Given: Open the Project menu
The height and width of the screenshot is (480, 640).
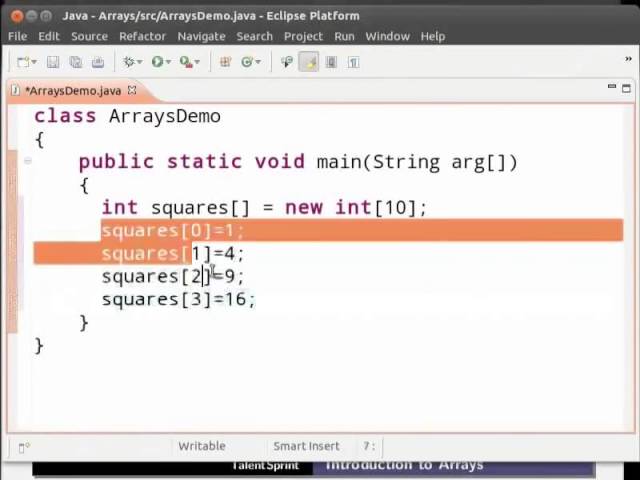Looking at the screenshot, I should click(x=303, y=36).
